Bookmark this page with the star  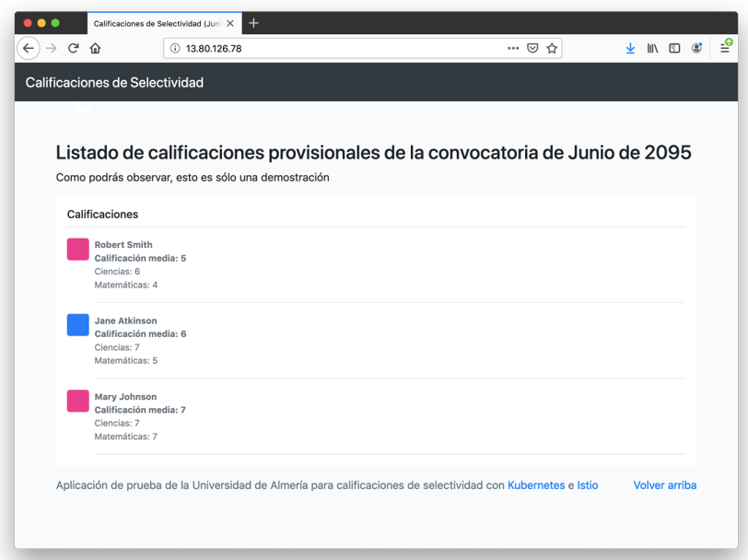(552, 48)
